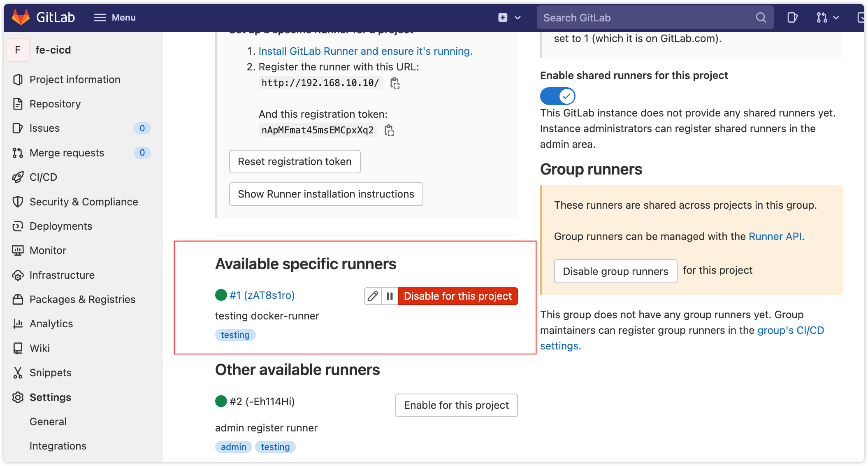Click the Settings gear icon
868x466 pixels.
coord(18,397)
